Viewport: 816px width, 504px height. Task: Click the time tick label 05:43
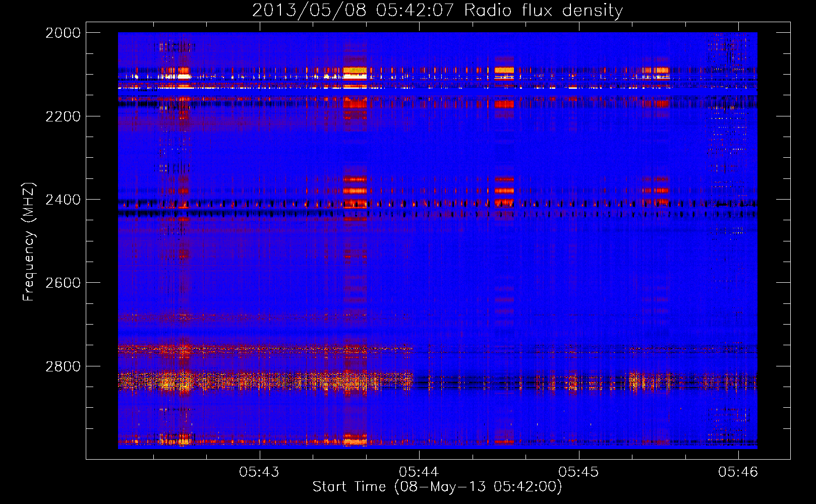point(259,472)
